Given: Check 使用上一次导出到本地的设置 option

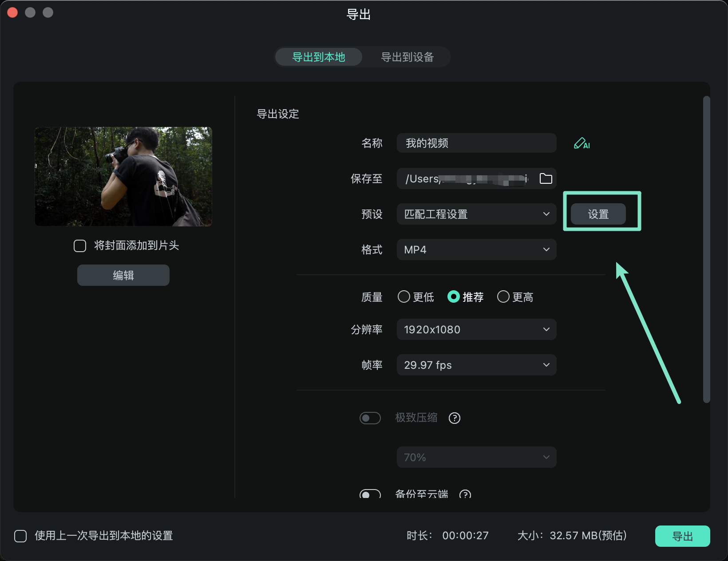Looking at the screenshot, I should [20, 536].
